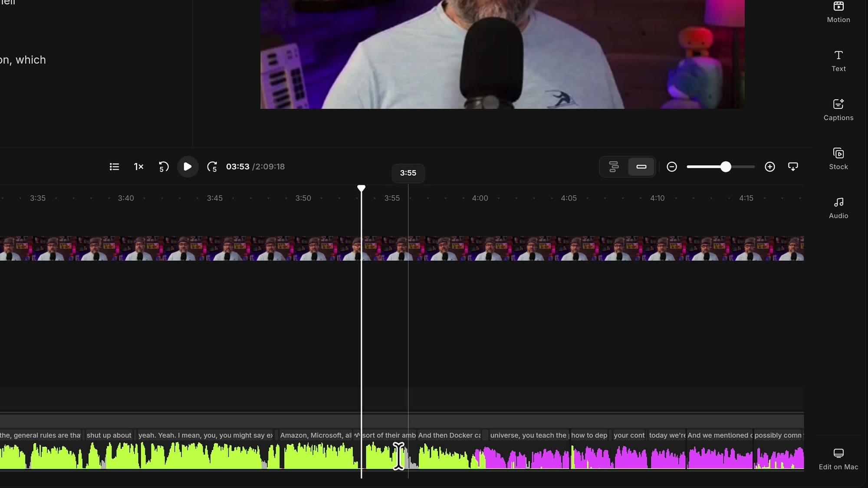Zoom in the timeline with plus icon
This screenshot has width=868, height=488.
click(769, 167)
